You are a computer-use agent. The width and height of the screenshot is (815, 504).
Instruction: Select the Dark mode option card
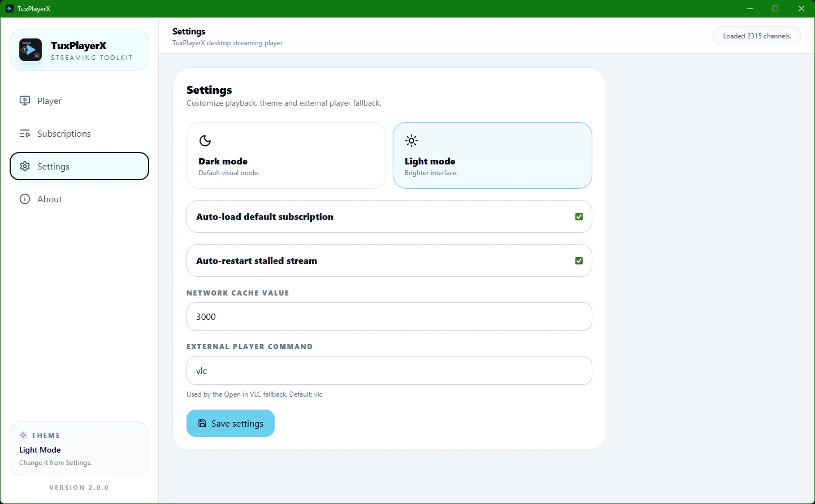[x=286, y=155]
